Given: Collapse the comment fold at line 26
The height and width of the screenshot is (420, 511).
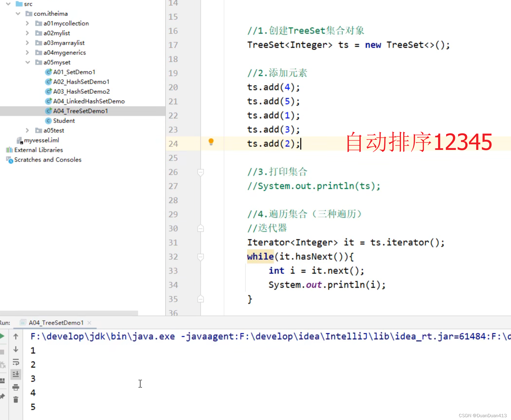Looking at the screenshot, I should point(200,172).
